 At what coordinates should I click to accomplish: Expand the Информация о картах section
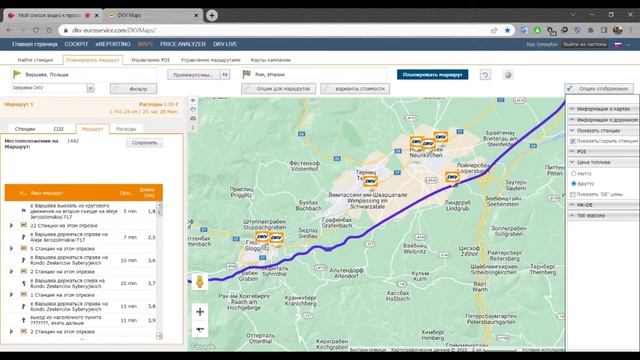point(603,109)
